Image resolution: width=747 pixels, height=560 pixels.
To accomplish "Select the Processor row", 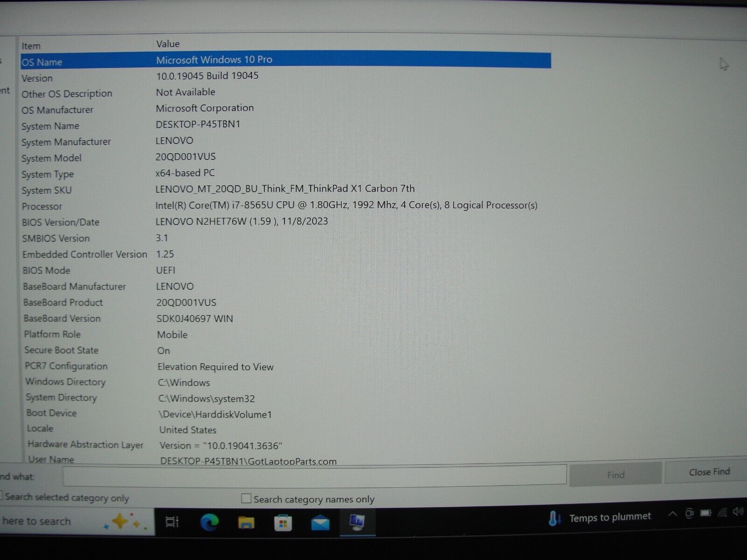I will tap(42, 206).
